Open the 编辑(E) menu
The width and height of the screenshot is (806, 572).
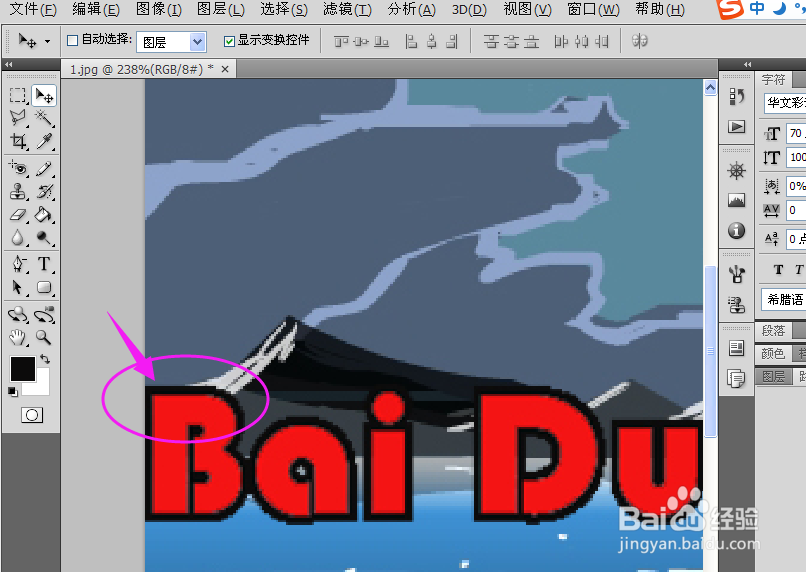coord(96,9)
